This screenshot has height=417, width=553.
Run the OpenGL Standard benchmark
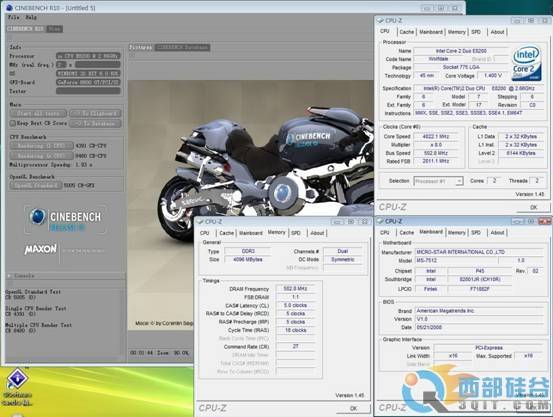[36, 185]
